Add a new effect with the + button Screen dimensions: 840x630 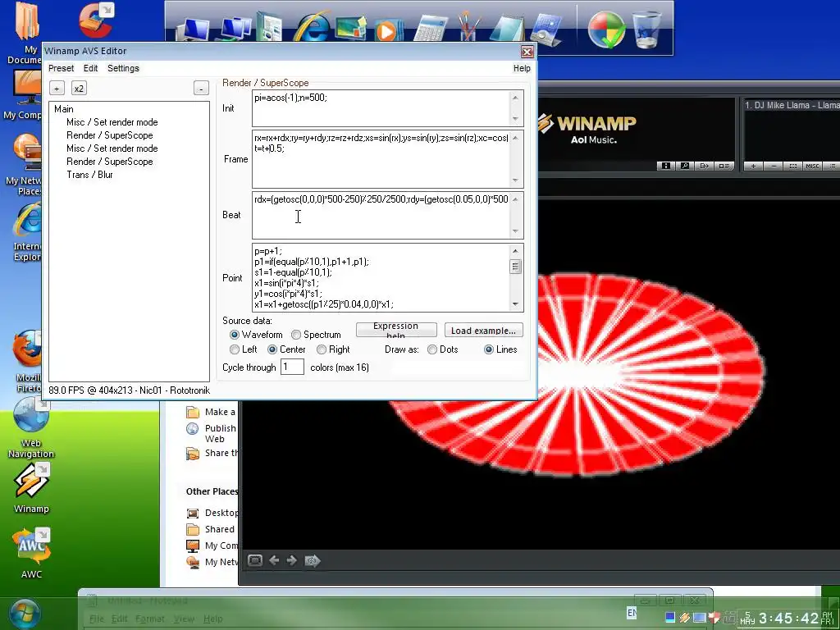[57, 89]
